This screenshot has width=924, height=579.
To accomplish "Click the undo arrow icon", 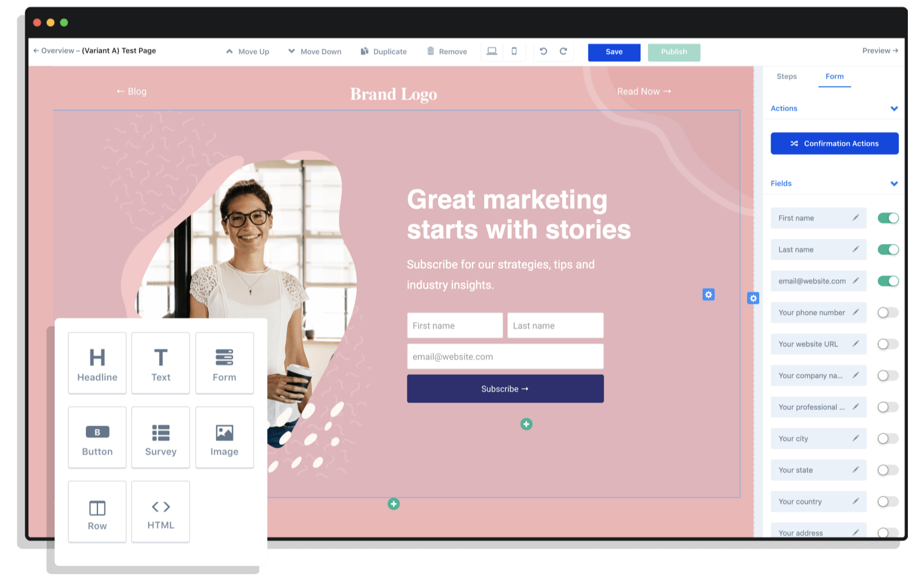I will (x=543, y=51).
